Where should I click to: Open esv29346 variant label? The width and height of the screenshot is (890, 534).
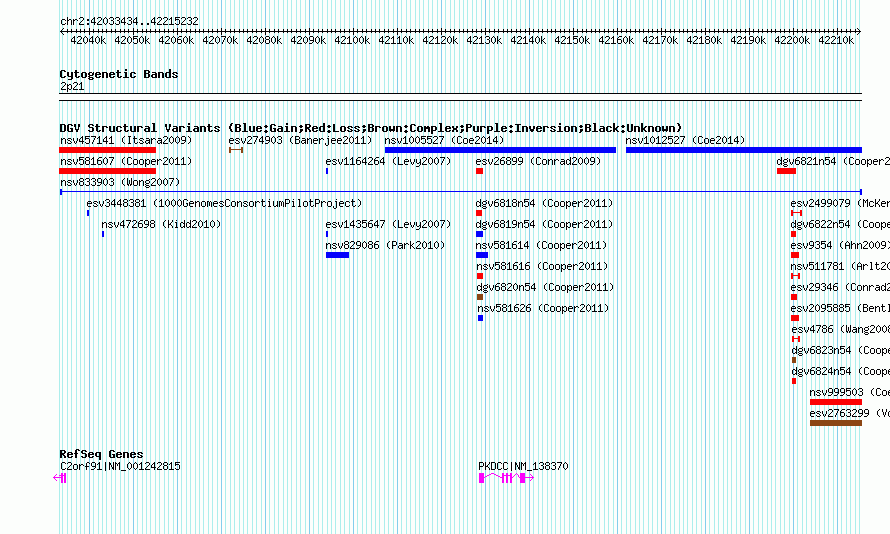840,287
